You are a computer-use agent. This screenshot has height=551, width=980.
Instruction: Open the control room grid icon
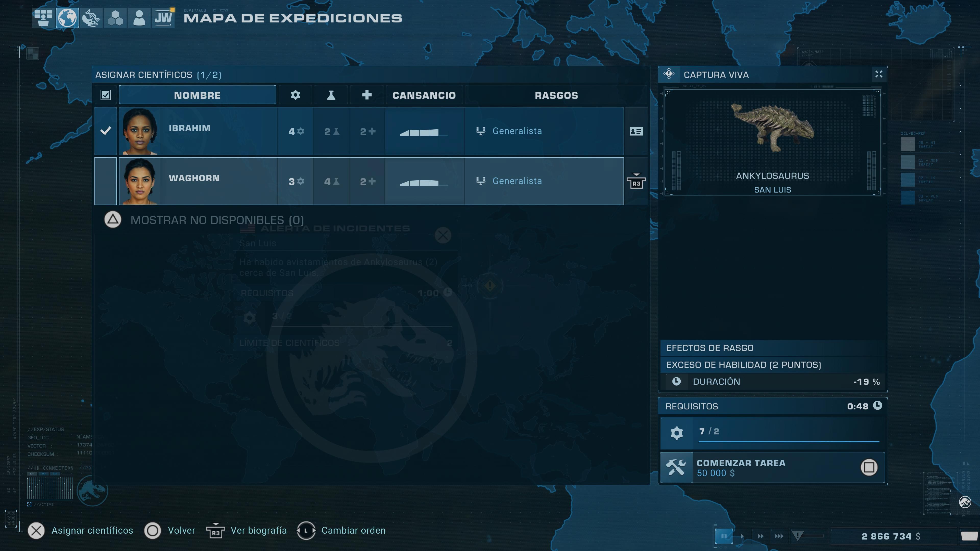(x=43, y=18)
